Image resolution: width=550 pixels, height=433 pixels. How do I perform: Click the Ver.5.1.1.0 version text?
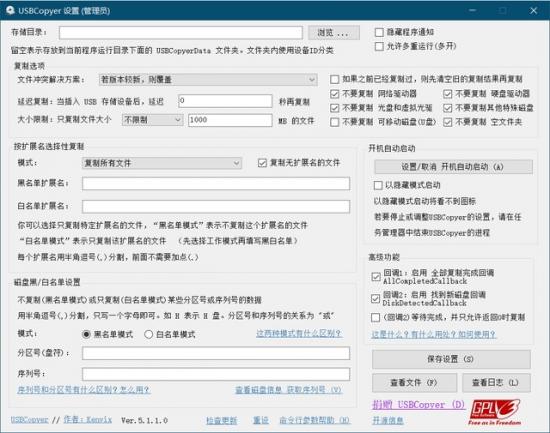click(145, 420)
